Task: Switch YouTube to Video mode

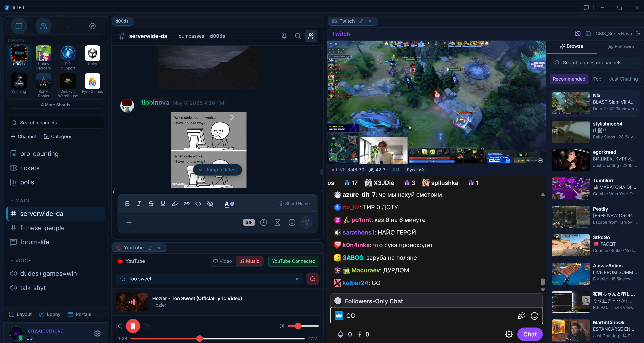Action: 222,261
